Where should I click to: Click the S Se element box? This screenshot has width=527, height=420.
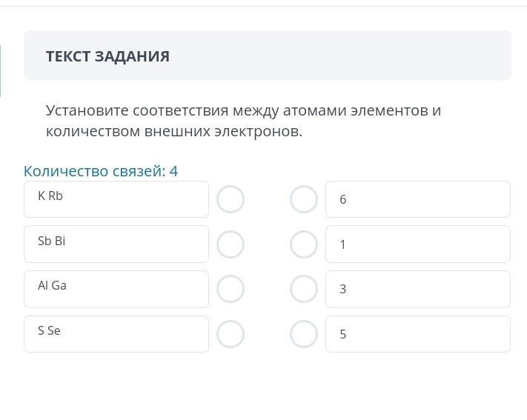coord(116,334)
